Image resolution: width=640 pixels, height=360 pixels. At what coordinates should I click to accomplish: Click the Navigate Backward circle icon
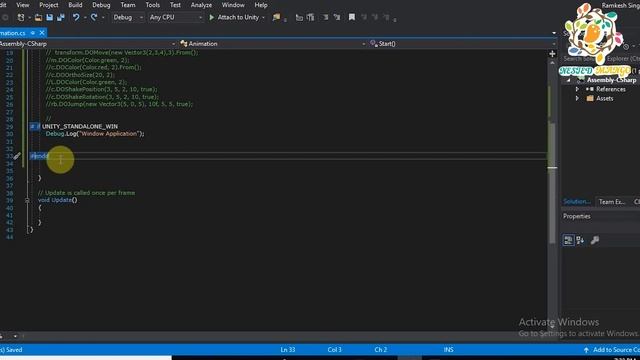click(5, 17)
